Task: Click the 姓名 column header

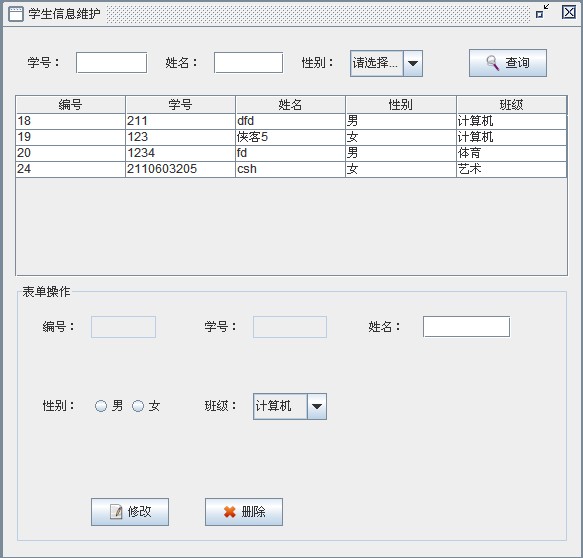Action: pos(290,104)
